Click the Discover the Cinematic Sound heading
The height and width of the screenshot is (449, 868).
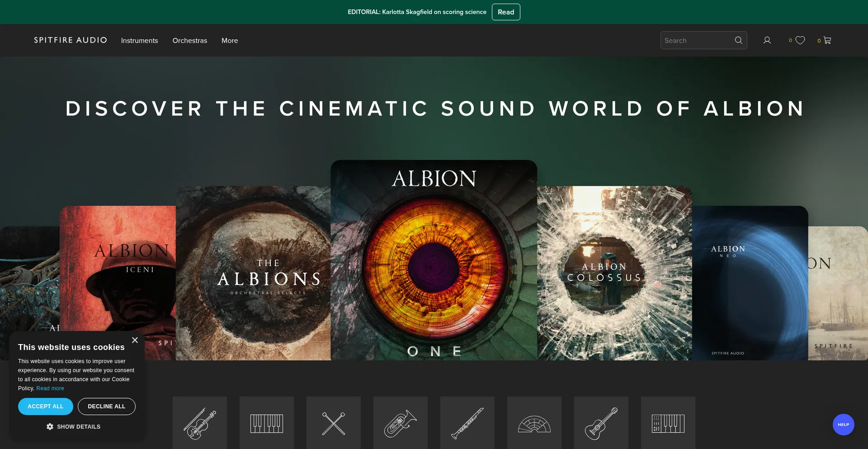435,109
